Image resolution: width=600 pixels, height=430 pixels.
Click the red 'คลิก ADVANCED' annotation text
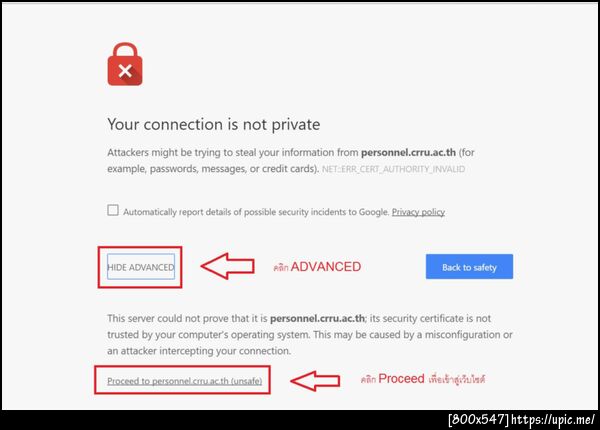tap(316, 267)
